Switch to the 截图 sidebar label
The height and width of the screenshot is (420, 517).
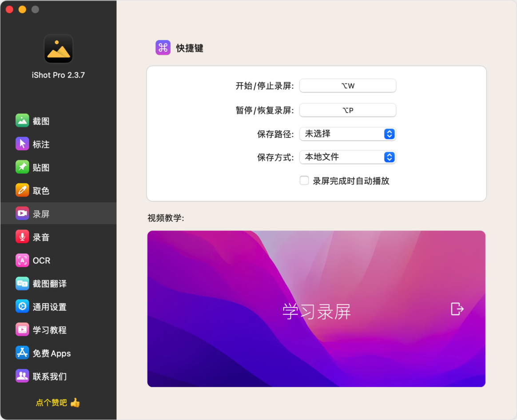click(41, 121)
